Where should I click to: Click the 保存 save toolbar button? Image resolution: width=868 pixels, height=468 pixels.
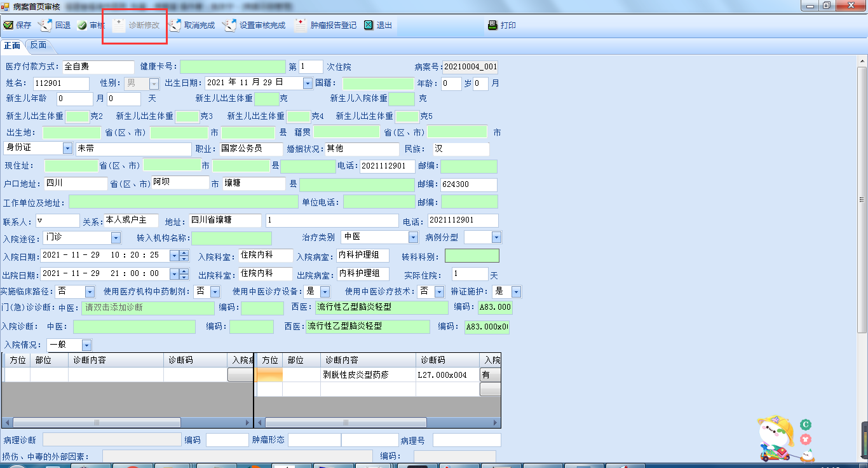point(17,25)
